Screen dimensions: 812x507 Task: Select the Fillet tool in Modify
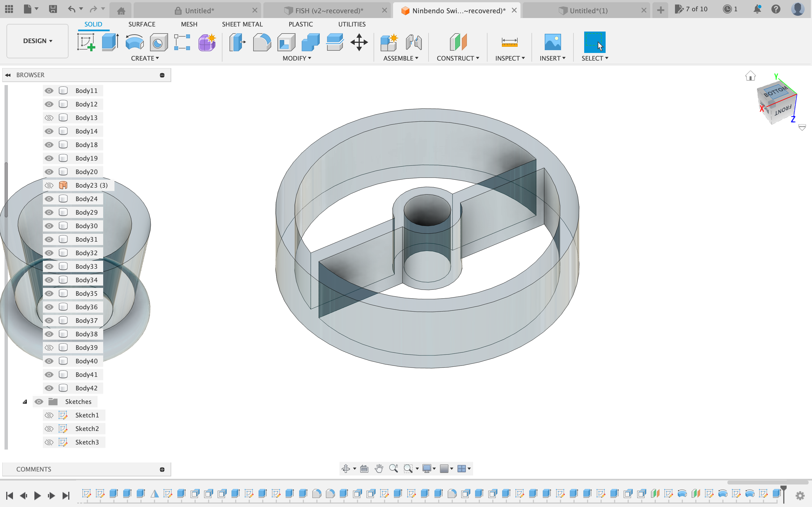262,43
